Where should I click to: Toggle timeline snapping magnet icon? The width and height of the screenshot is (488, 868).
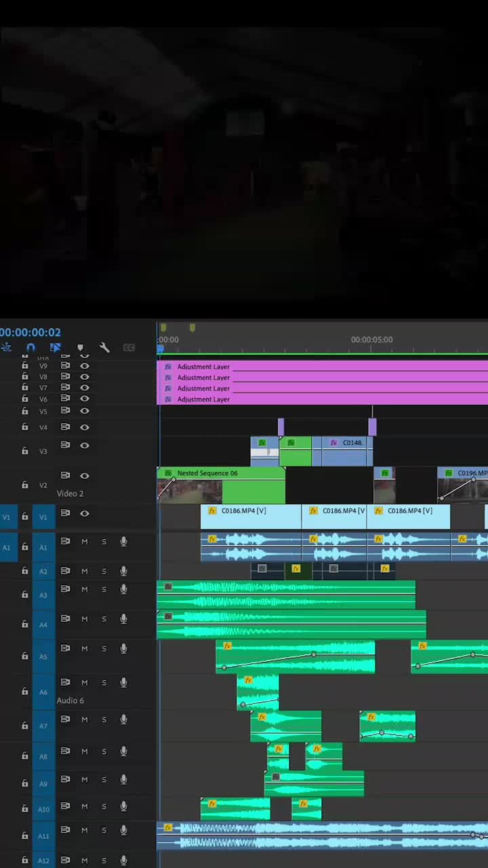[30, 348]
